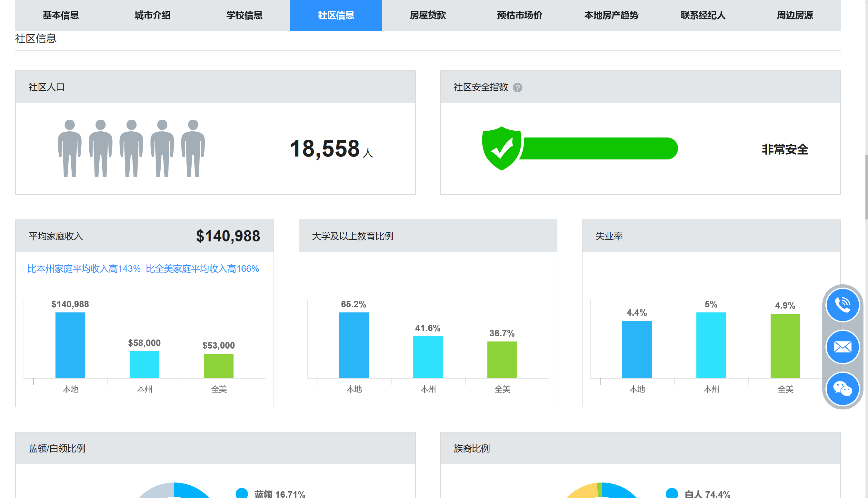Viewport: 868px width, 498px height.
Task: Click the 5% unemployment bar for 本州
Action: pos(711,345)
